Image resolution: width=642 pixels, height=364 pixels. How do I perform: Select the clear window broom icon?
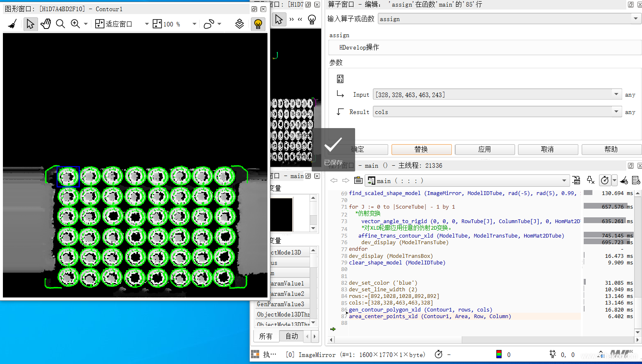tap(12, 24)
